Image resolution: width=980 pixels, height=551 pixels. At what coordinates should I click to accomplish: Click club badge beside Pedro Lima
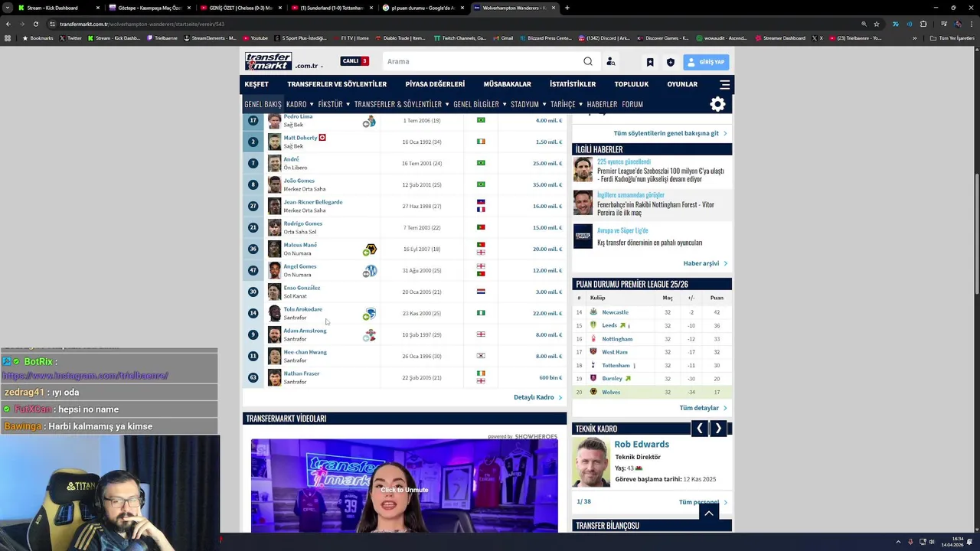(x=370, y=121)
